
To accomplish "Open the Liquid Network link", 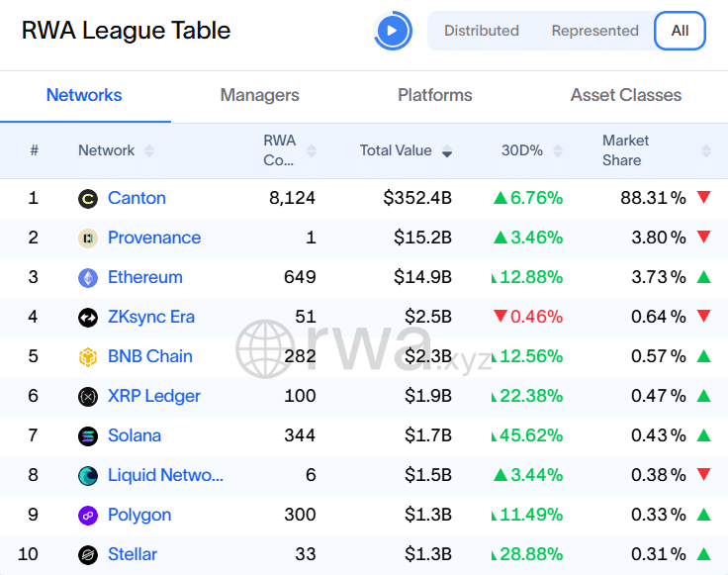I will tap(165, 475).
